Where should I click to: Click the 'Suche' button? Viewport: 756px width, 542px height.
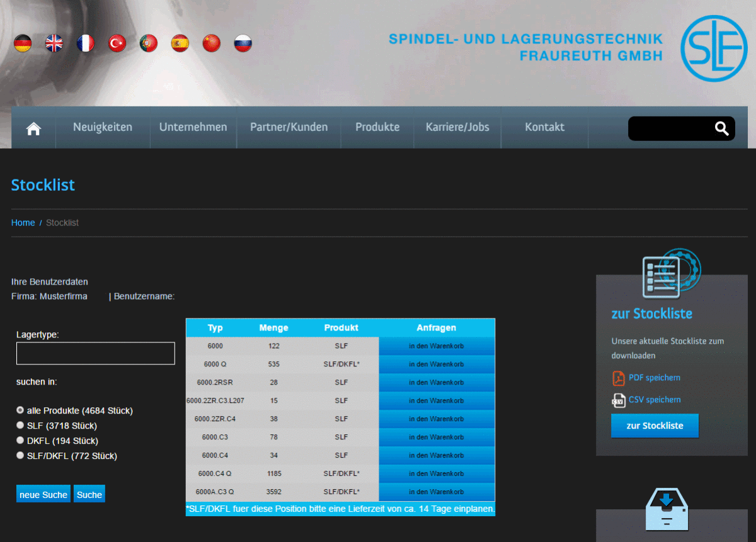[89, 494]
